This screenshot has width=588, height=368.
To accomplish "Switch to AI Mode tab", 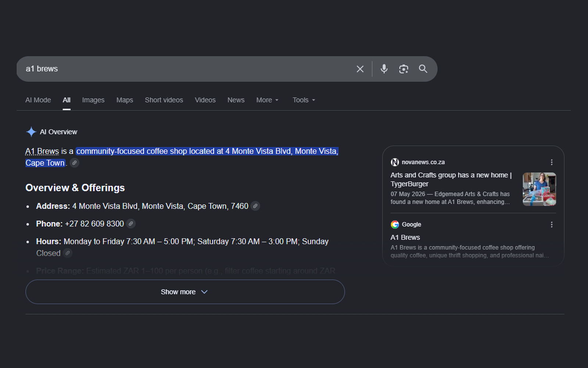I will point(38,100).
